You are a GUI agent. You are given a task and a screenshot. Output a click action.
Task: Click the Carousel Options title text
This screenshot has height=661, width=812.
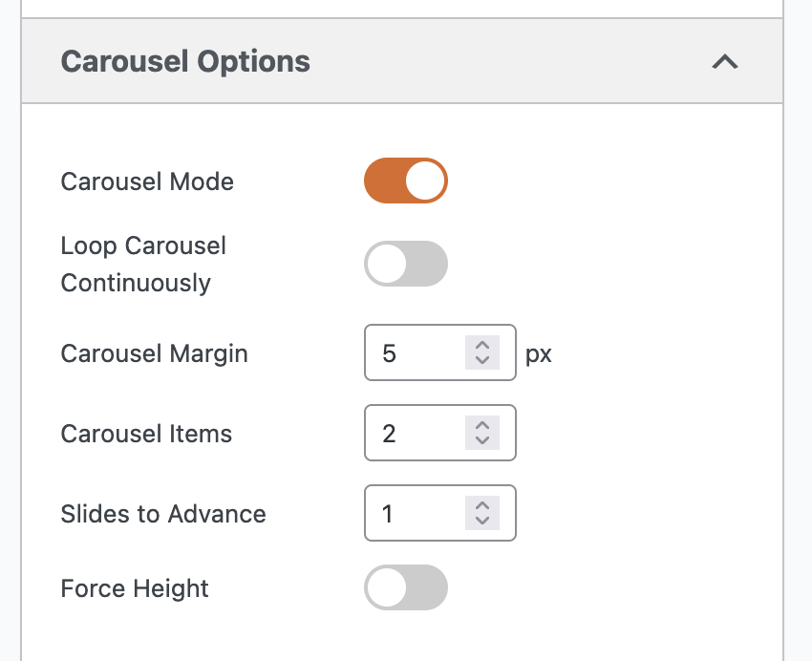[185, 61]
